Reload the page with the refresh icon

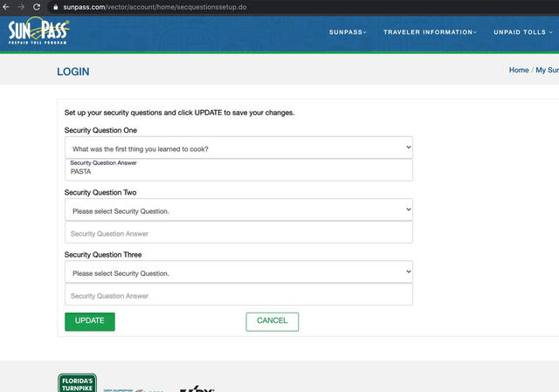(37, 6)
